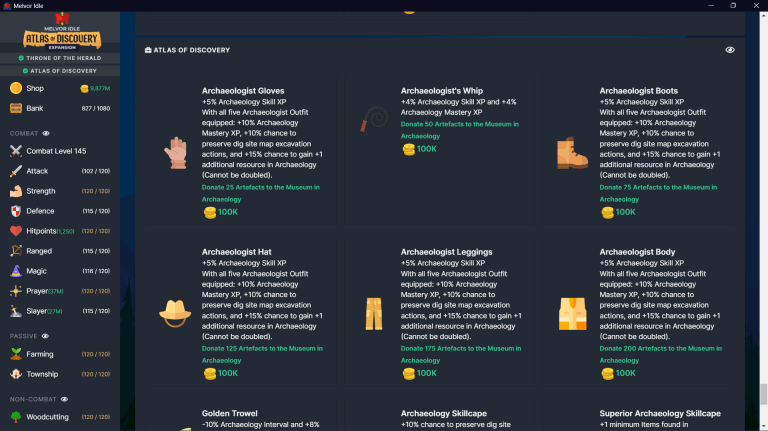
Task: Buy the Archaeologist Gloves
Action: click(x=220, y=212)
